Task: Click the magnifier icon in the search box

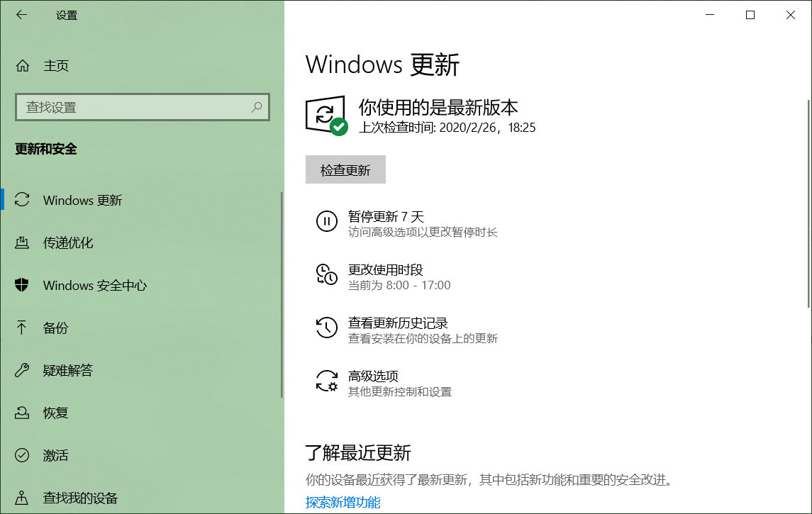Action: point(257,106)
